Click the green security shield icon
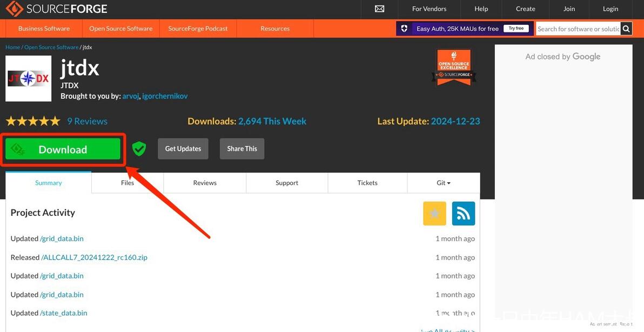644x332 pixels. point(139,149)
